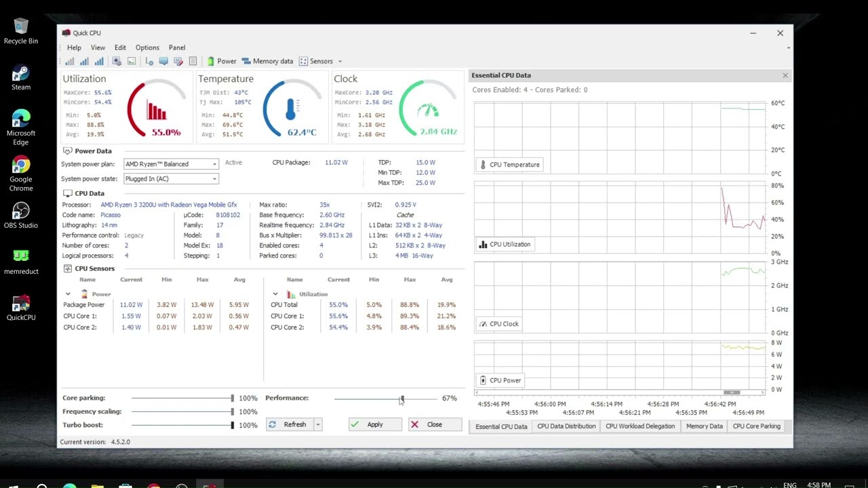Click the CPU Data section monitor icon
868x488 pixels.
(68, 193)
